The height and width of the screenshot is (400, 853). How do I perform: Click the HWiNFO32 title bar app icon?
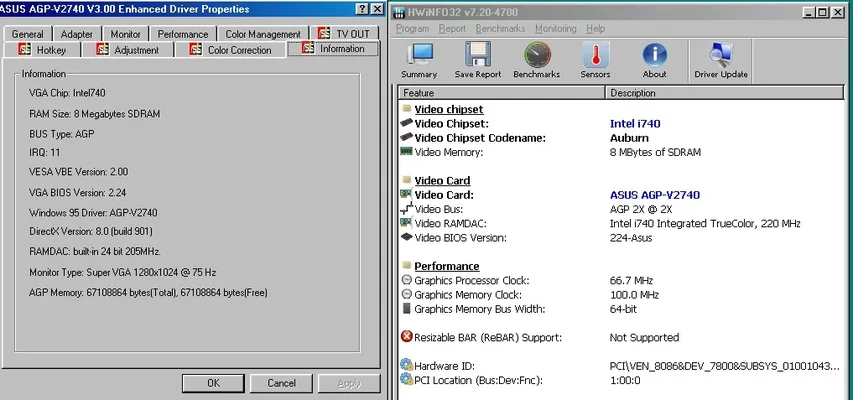pos(399,12)
